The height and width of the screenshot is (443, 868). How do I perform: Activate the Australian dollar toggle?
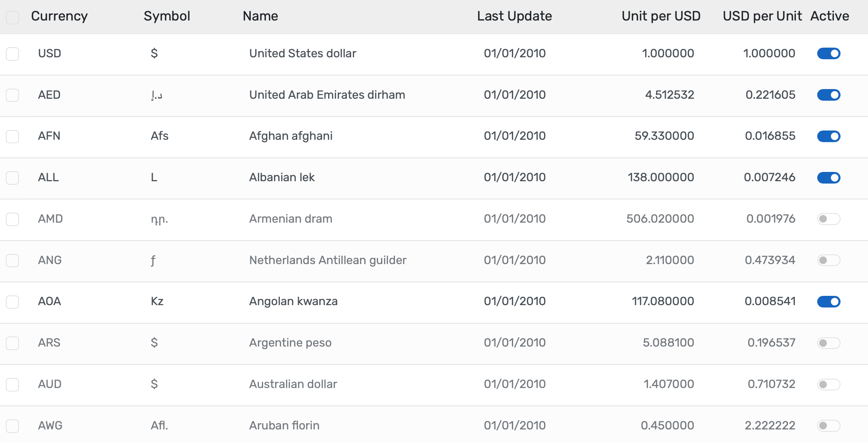point(828,384)
